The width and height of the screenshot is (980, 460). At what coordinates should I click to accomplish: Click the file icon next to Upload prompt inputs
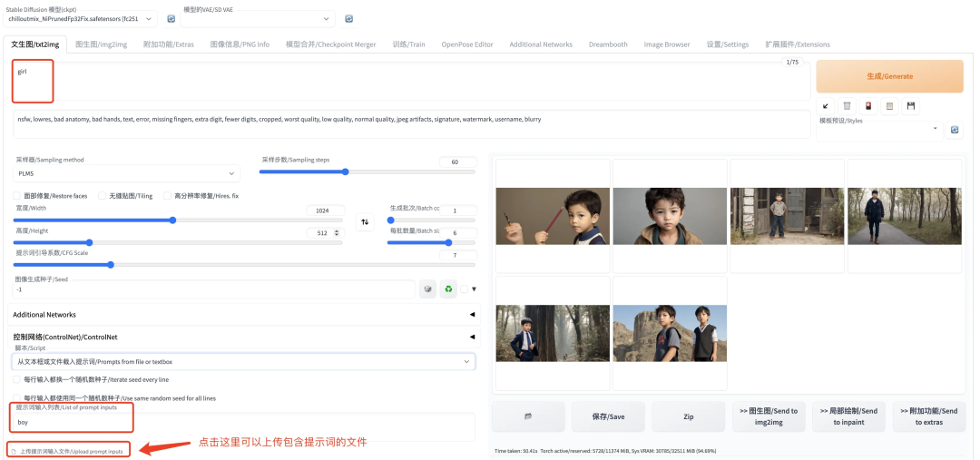tap(14, 451)
